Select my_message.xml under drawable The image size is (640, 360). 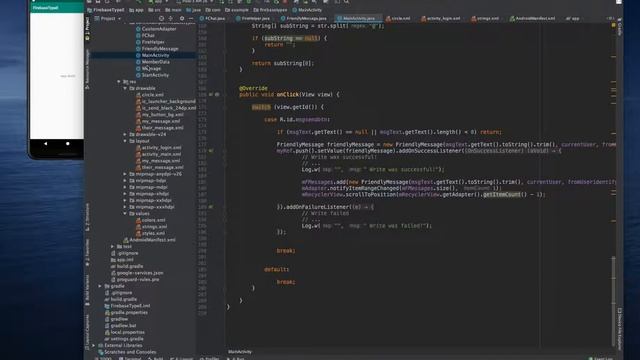tap(158, 121)
